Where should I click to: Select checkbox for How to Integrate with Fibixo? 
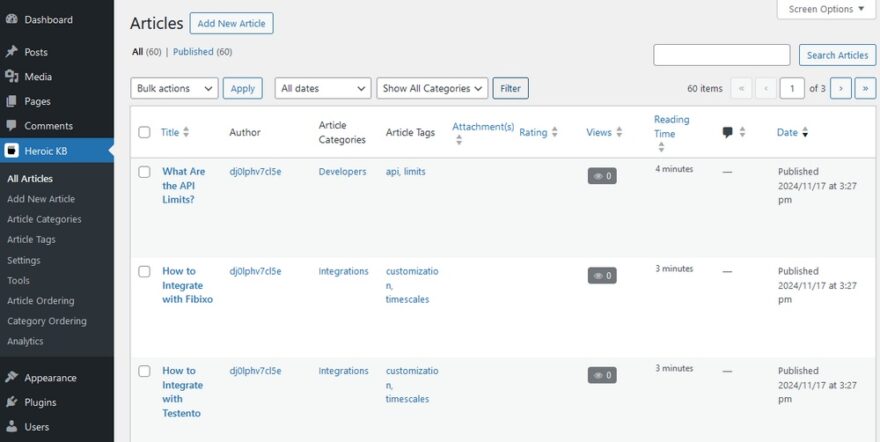[x=145, y=271]
